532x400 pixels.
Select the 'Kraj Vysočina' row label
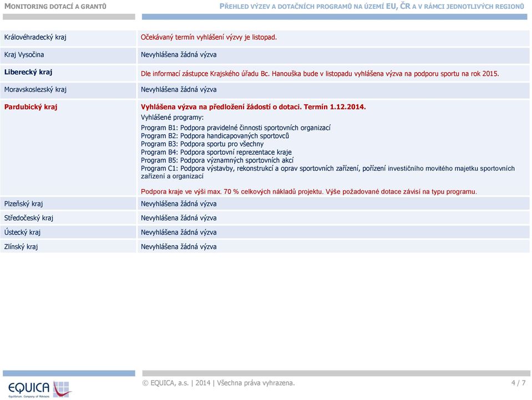pyautogui.click(x=24, y=54)
